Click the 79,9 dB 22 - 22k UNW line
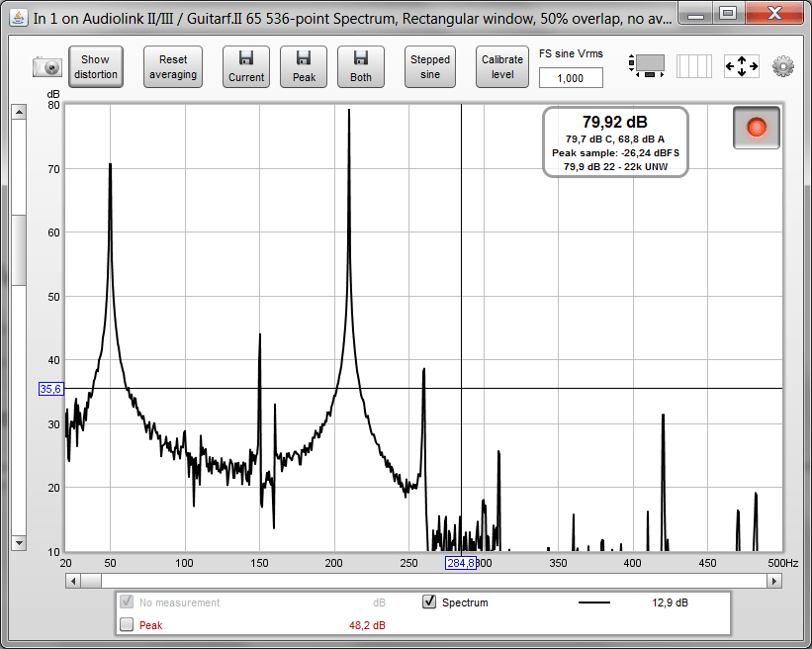Image resolution: width=812 pixels, height=649 pixels. click(x=615, y=167)
